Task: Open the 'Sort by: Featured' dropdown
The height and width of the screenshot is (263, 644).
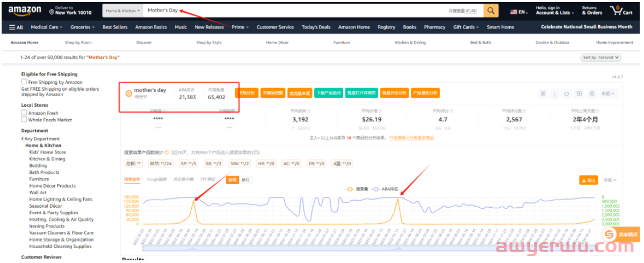Action: pyautogui.click(x=601, y=57)
